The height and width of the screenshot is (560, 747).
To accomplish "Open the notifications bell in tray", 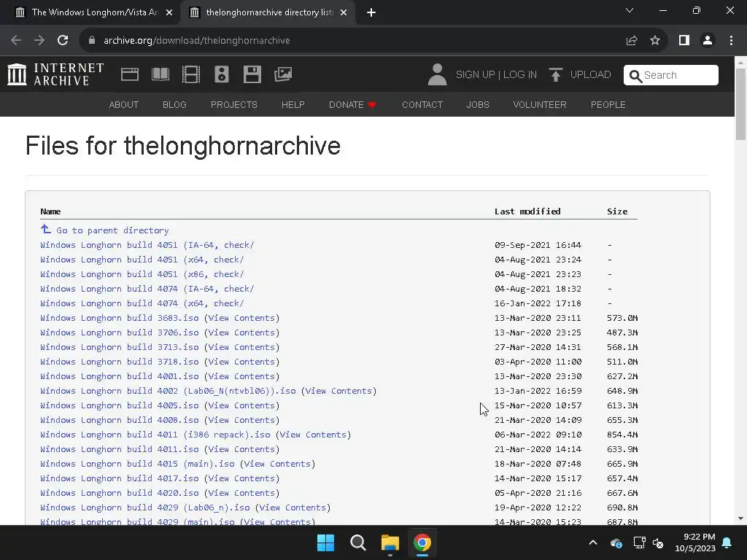I will tap(727, 542).
